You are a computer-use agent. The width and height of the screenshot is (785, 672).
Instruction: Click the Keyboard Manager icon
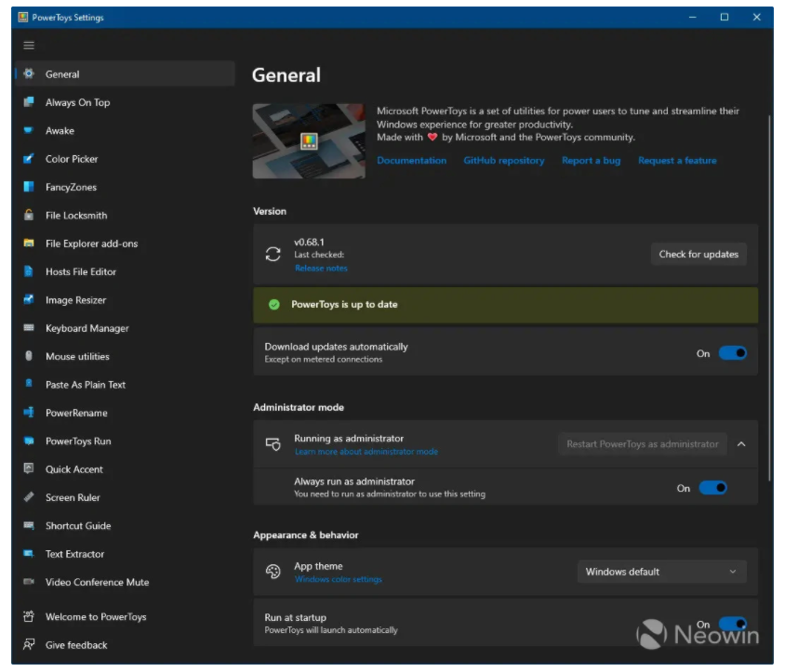click(29, 328)
